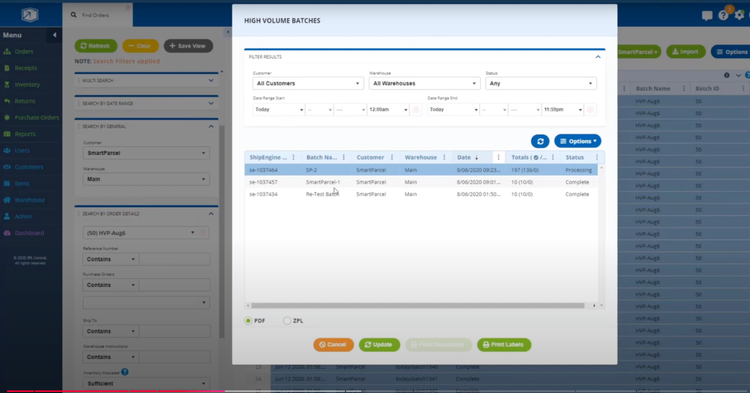Viewport: 750px width, 393px height.
Task: Select the PDF radio option
Action: coord(248,321)
